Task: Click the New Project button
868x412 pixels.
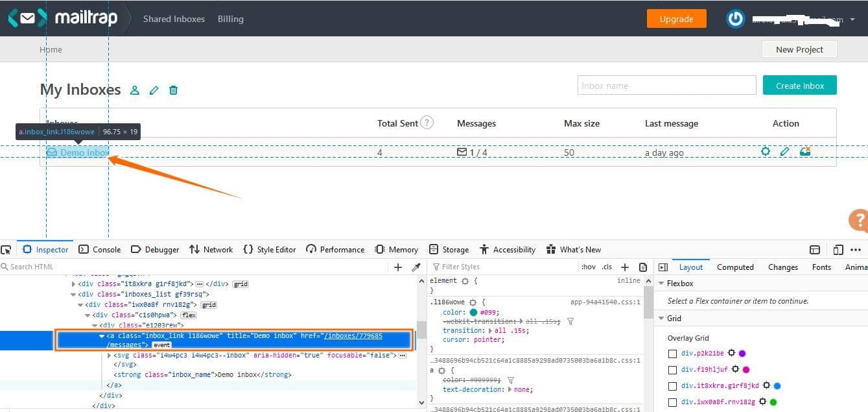Action: click(x=799, y=49)
